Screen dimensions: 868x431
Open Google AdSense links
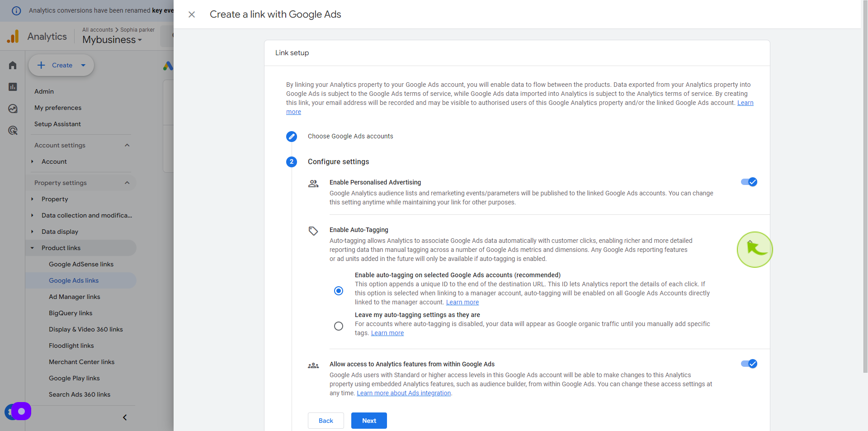(81, 264)
